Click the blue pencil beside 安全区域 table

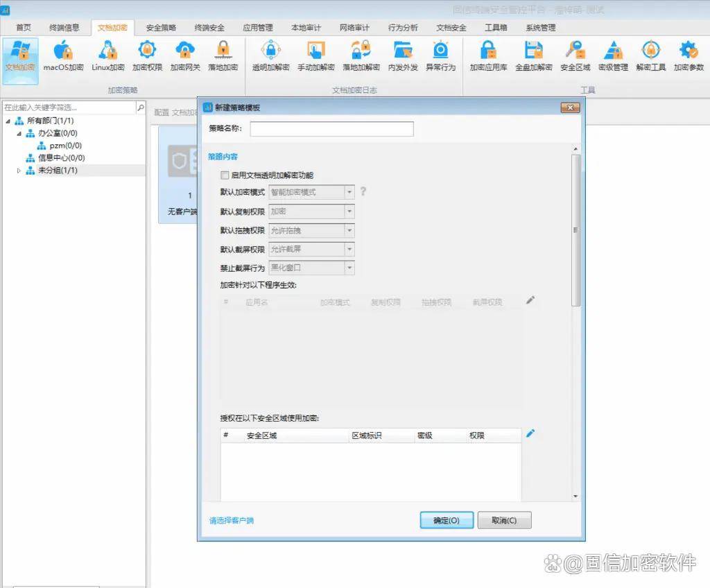tap(530, 433)
